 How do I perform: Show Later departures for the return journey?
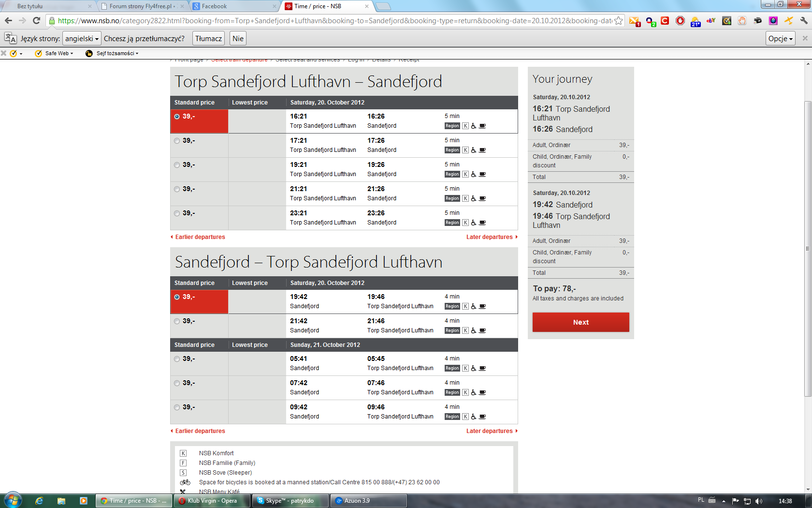(492, 431)
